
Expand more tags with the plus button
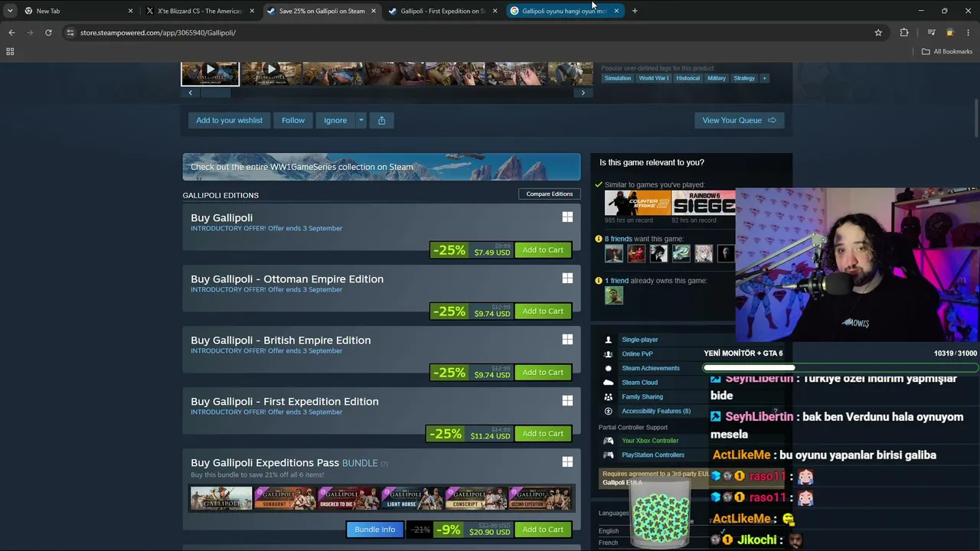click(764, 78)
